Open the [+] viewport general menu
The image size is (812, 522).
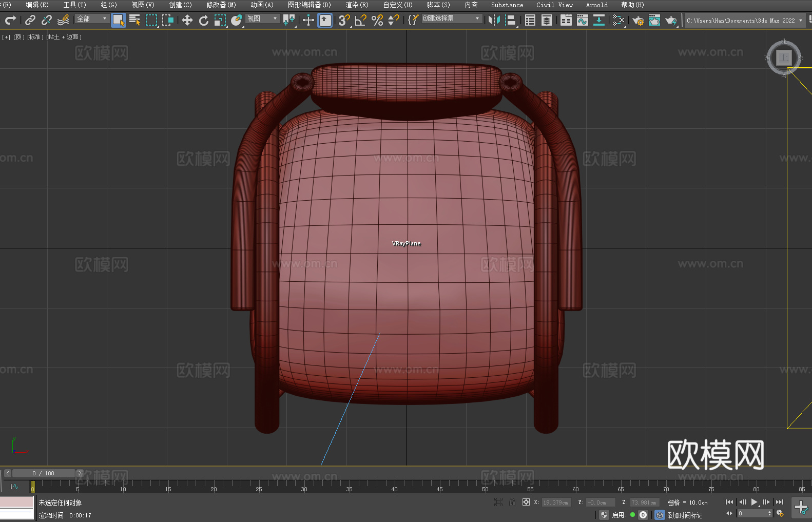pyautogui.click(x=6, y=37)
